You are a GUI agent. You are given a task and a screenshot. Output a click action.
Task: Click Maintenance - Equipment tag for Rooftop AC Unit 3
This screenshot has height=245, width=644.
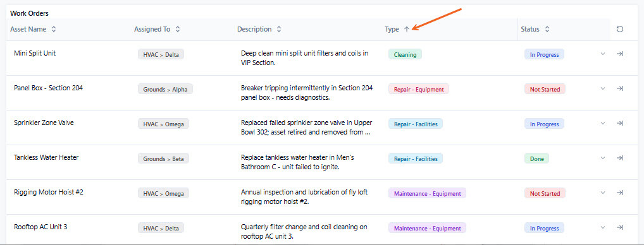point(427,229)
